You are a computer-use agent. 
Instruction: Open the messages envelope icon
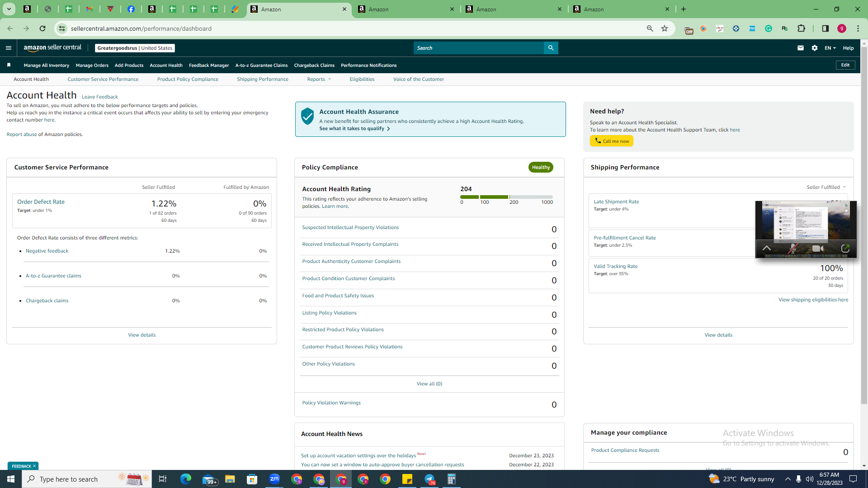tap(801, 48)
